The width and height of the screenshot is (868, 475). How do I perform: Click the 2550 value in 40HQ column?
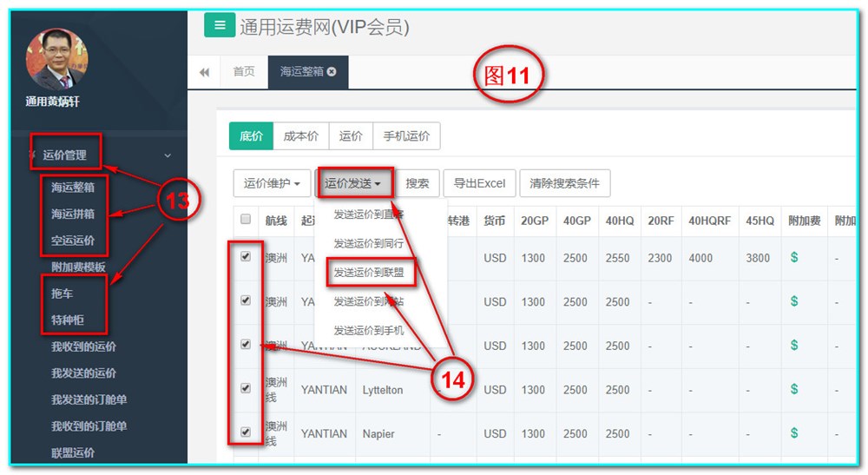[617, 258]
